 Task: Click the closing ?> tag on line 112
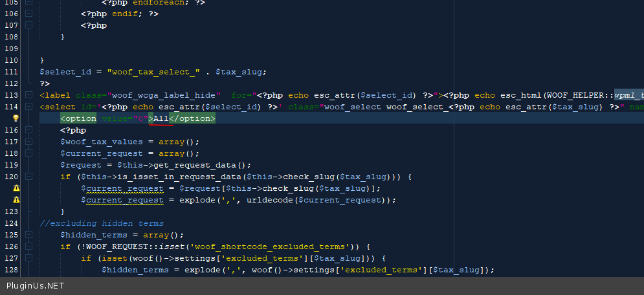point(45,83)
